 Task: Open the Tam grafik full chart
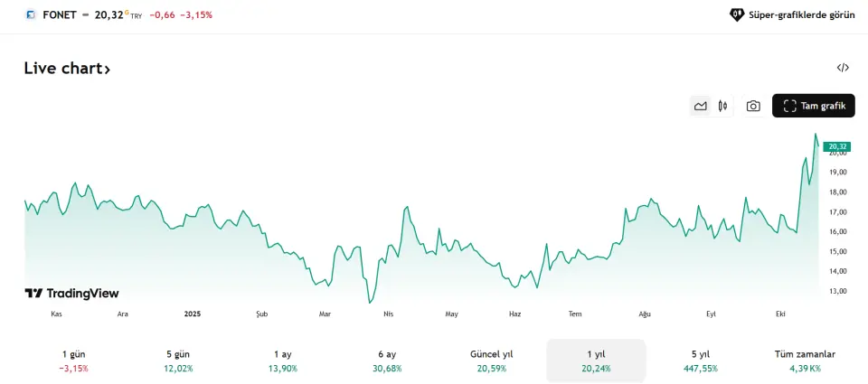[814, 106]
